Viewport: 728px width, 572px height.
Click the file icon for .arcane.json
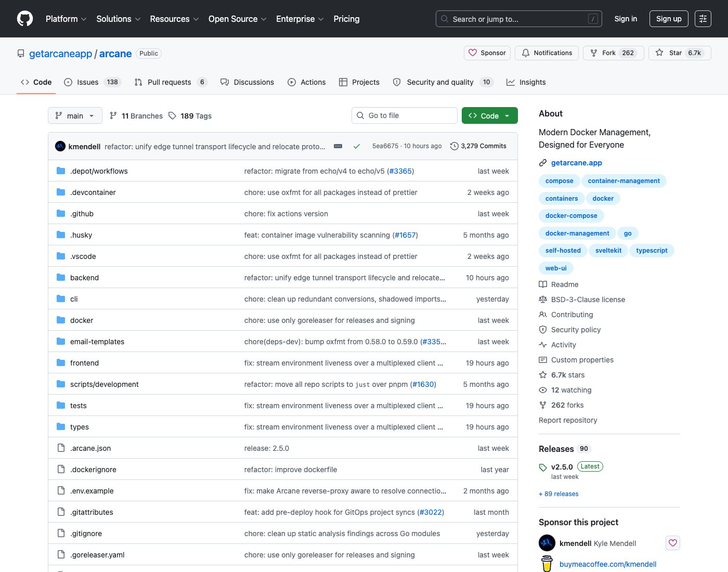[61, 448]
